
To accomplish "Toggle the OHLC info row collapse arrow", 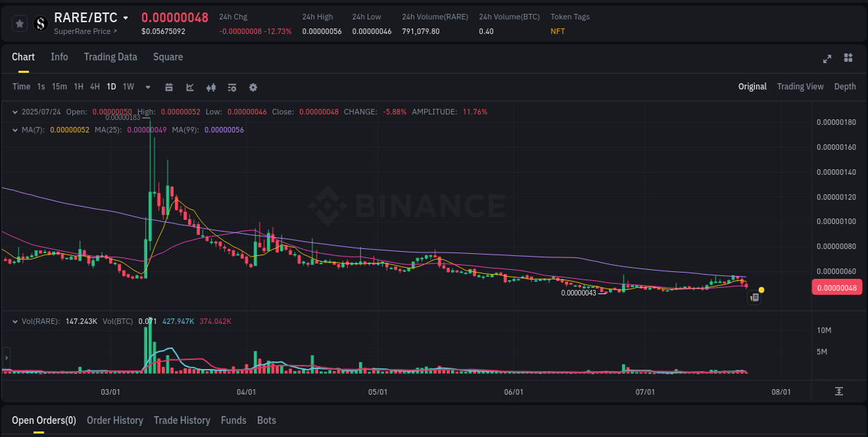I will [x=15, y=111].
